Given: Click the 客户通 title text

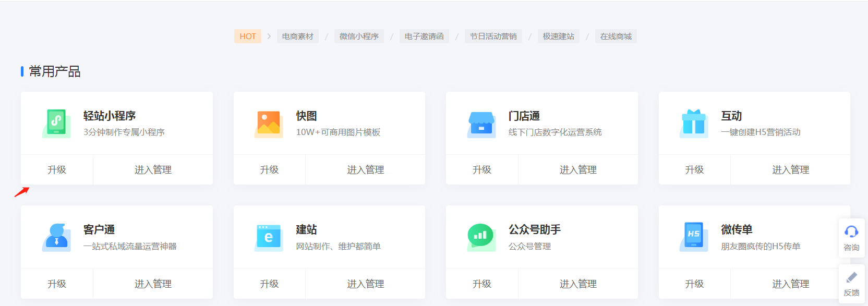Looking at the screenshot, I should point(99,229).
